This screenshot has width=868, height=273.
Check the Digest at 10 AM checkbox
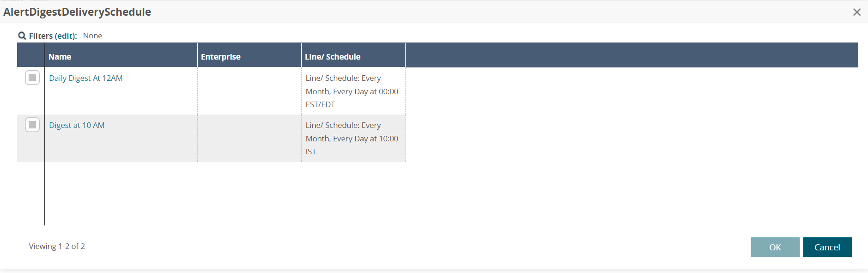pos(32,125)
